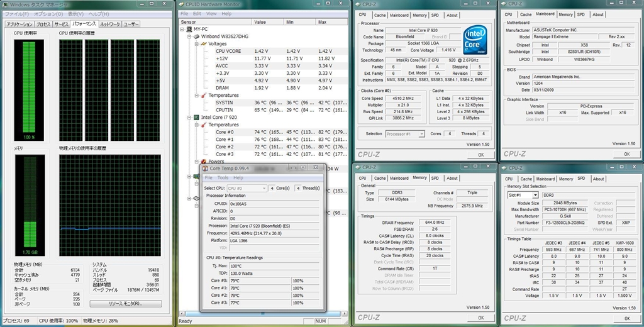Click title bar icon of CPU-Z window showing Timings
This screenshot has width=644, height=327.
point(358,167)
